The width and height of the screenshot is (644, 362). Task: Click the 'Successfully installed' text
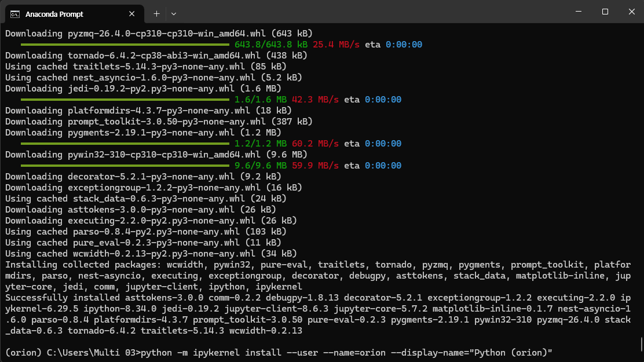point(63,298)
